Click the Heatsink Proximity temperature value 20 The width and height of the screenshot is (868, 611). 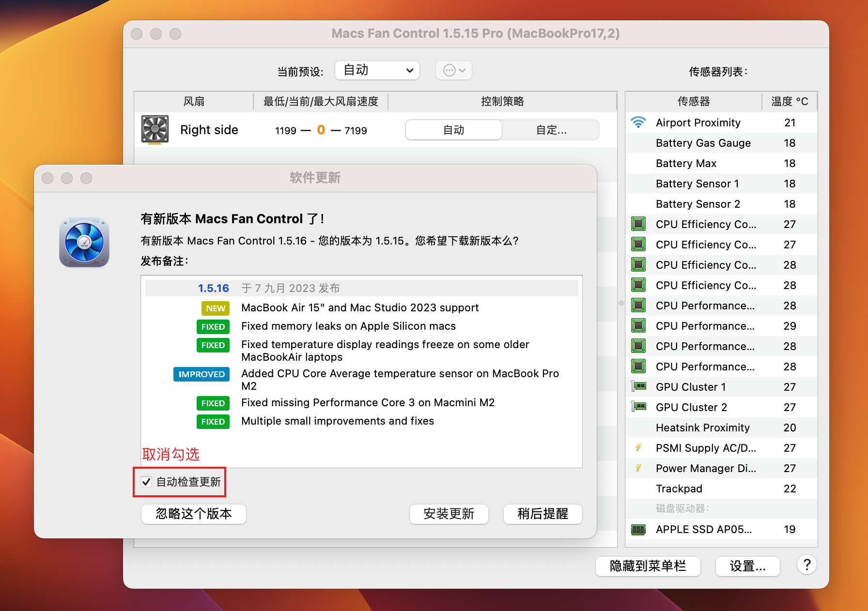(790, 428)
